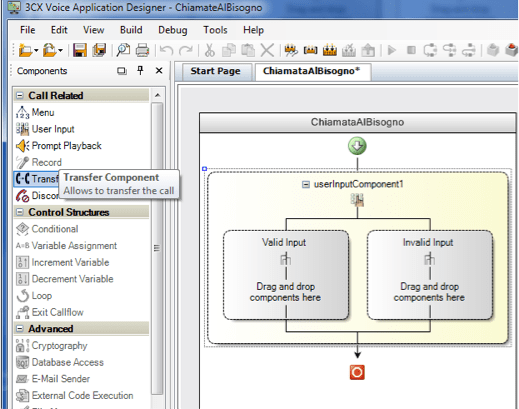Viewport: 519px width, 409px height.
Task: Switch to the Start Page tab
Action: pyautogui.click(x=215, y=71)
